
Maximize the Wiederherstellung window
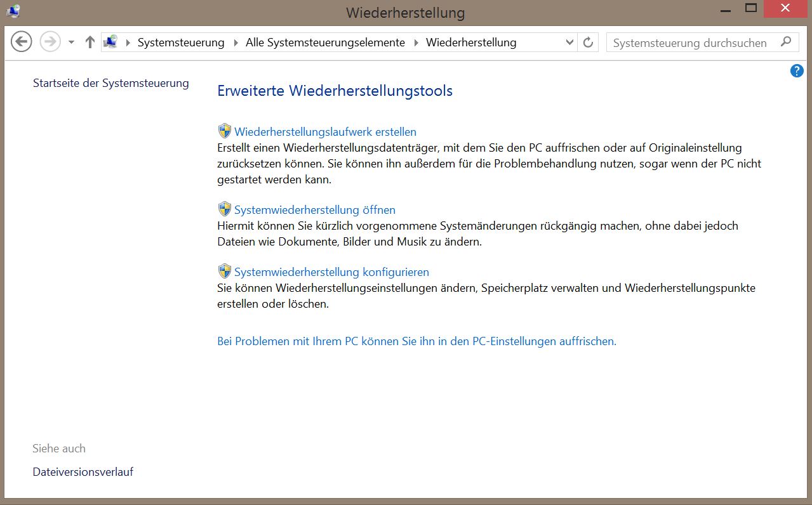click(751, 8)
